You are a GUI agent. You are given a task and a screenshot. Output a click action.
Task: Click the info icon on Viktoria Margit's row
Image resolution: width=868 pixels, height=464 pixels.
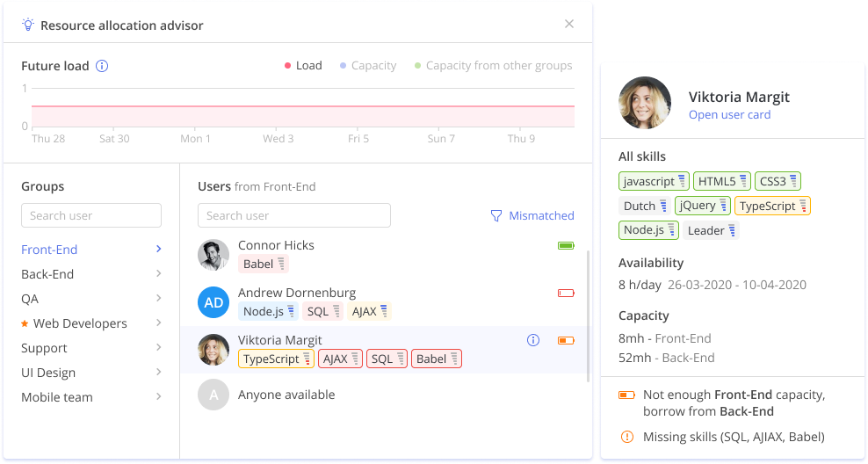coord(532,340)
